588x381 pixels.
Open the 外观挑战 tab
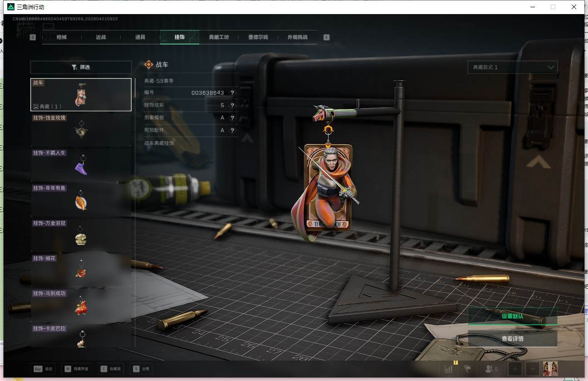(298, 37)
